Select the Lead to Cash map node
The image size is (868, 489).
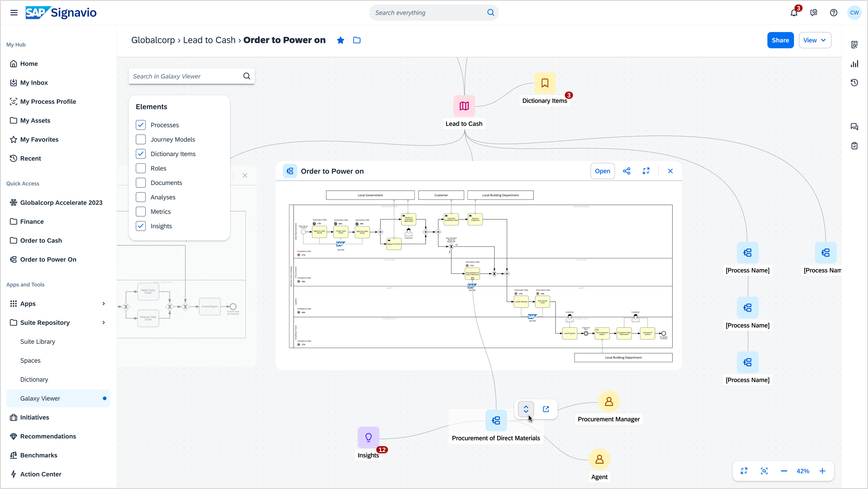(x=464, y=106)
